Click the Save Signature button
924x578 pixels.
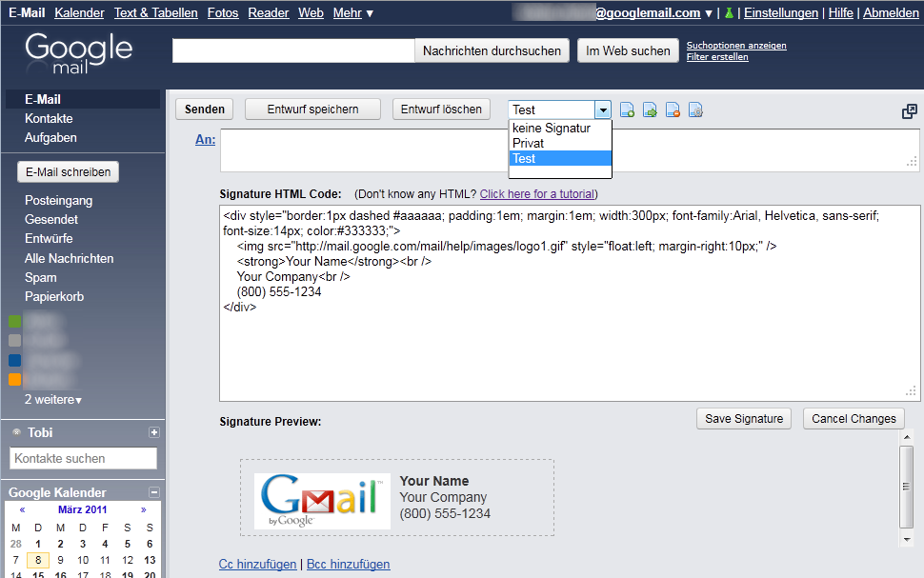tap(744, 419)
